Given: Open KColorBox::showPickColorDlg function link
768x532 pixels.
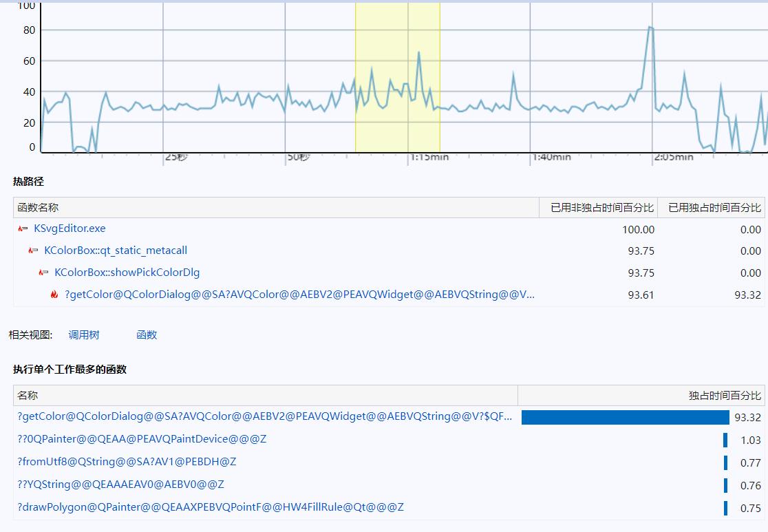Looking at the screenshot, I should click(127, 273).
